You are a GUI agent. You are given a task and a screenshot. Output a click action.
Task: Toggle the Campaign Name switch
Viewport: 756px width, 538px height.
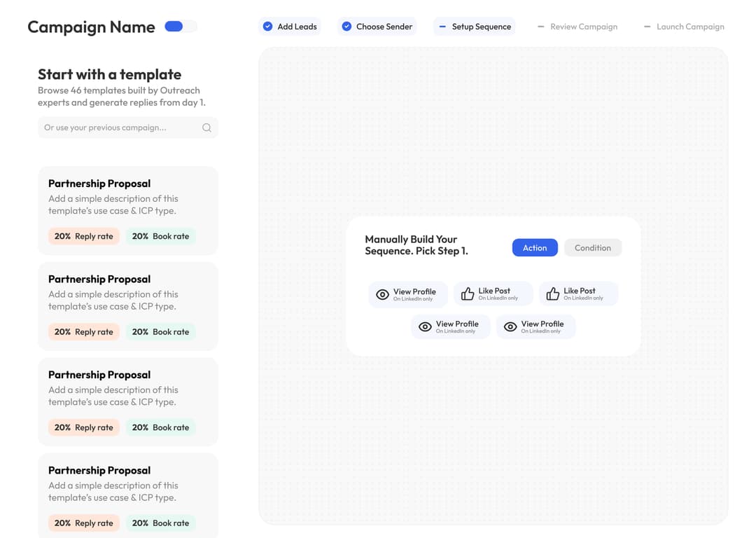[x=180, y=27]
